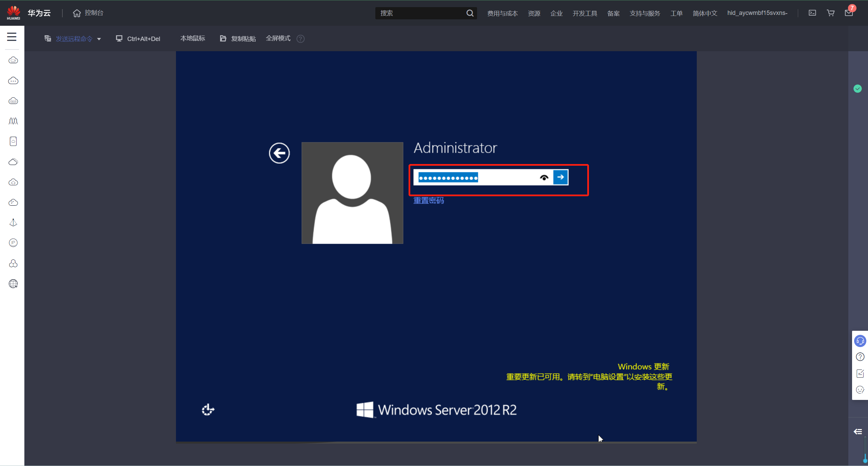Click the Administrator user avatar
The width and height of the screenshot is (868, 466).
point(352,193)
